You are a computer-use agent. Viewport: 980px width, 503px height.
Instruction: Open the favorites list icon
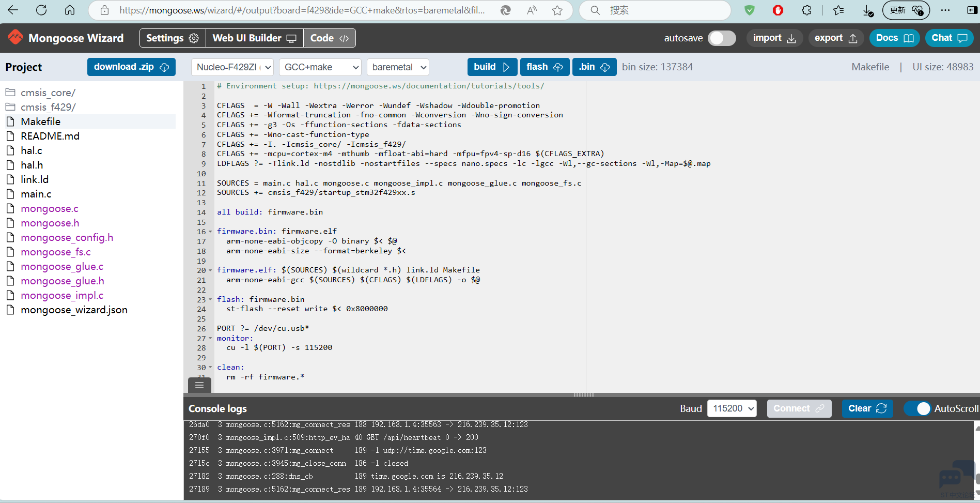pos(838,10)
